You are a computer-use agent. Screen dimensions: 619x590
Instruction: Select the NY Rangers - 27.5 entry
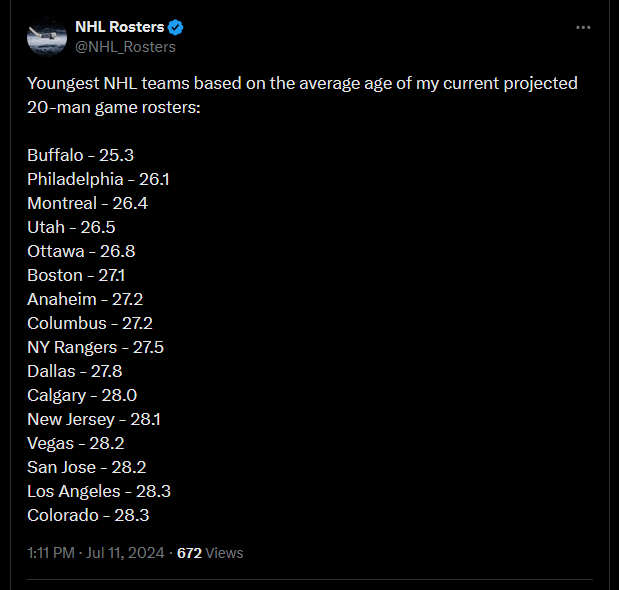tap(96, 347)
